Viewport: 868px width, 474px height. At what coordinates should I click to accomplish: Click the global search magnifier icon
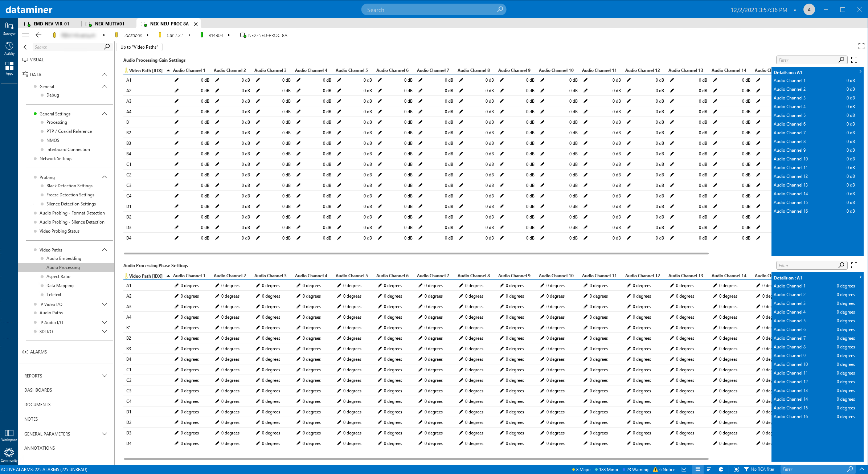[x=500, y=9]
